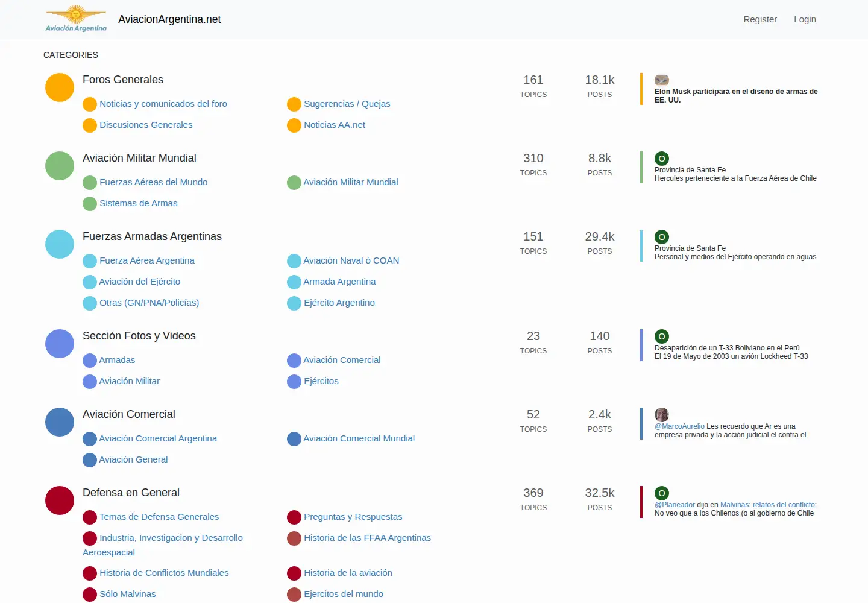Image resolution: width=868 pixels, height=603 pixels.
Task: Open the Elon Musk armas post title
Action: pos(736,96)
